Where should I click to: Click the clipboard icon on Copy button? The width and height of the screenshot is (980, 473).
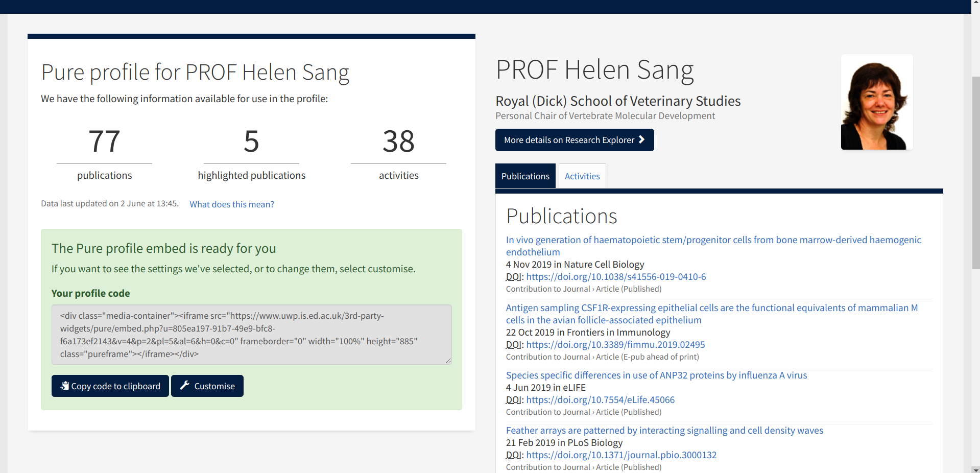coord(64,386)
